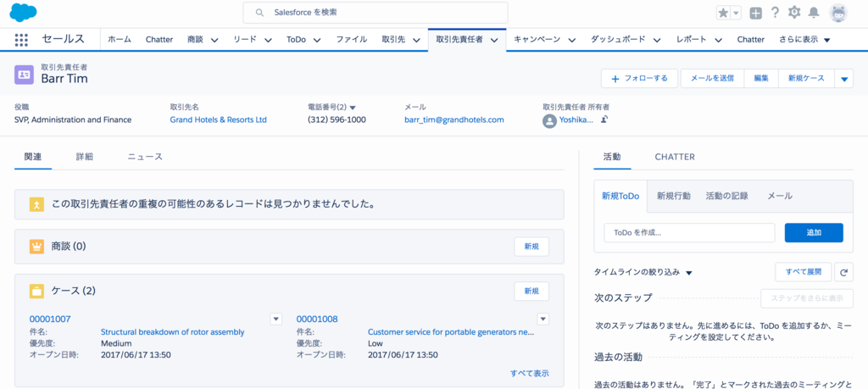The image size is (868, 389).
Task: Open Customer service for portable generators link
Action: tap(451, 332)
